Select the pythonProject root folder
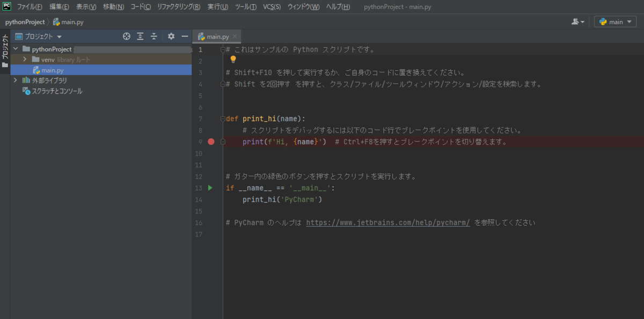The width and height of the screenshot is (644, 319). click(x=101, y=49)
